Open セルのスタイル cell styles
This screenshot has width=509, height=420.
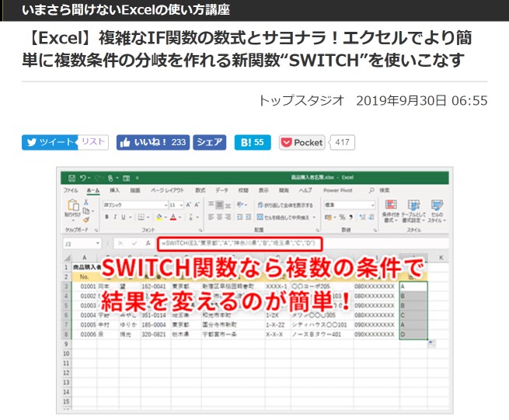[x=437, y=211]
